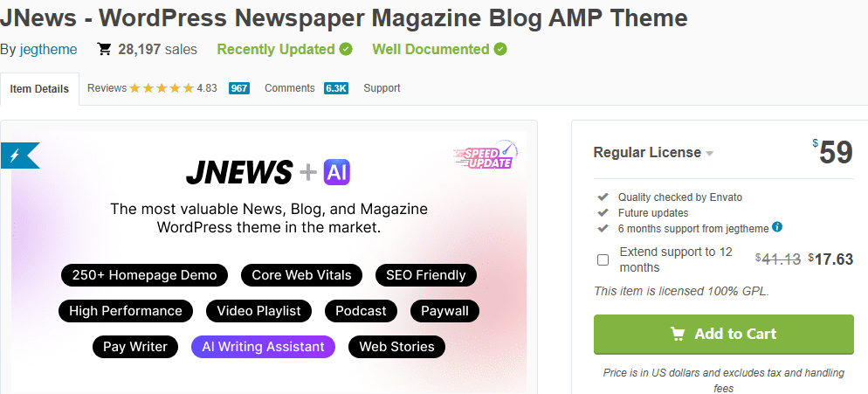Click the JNews theme page title
Viewport: 868px width, 394px height.
coord(344,17)
